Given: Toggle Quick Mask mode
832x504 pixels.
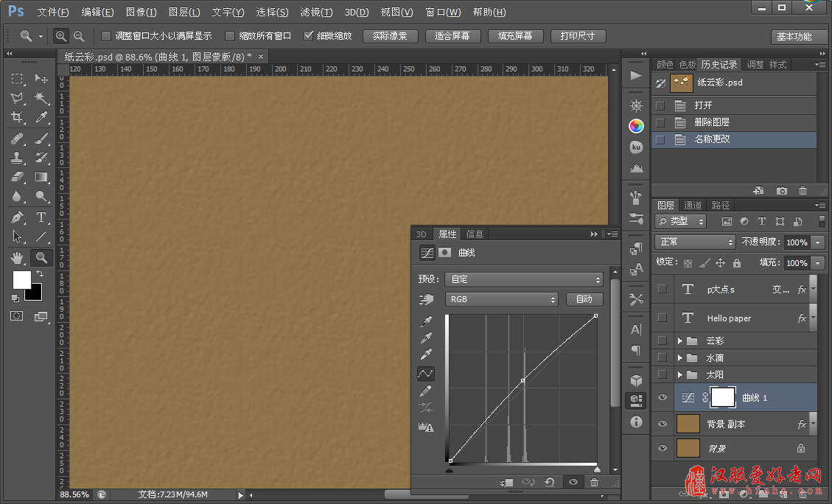Looking at the screenshot, I should point(17,316).
